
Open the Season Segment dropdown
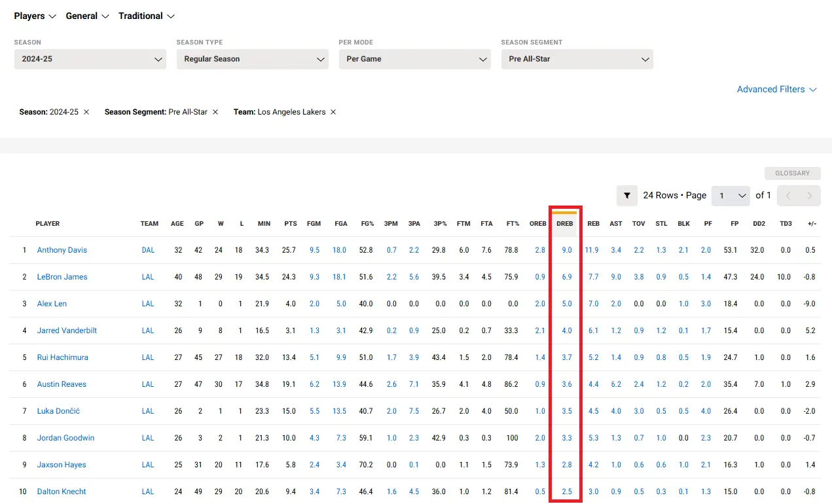(x=577, y=59)
